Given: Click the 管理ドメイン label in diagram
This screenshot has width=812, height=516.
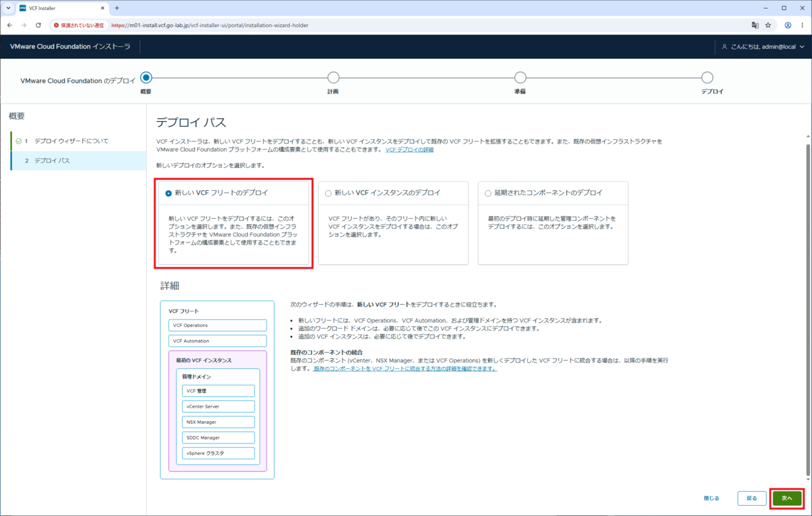Looking at the screenshot, I should tap(197, 377).
